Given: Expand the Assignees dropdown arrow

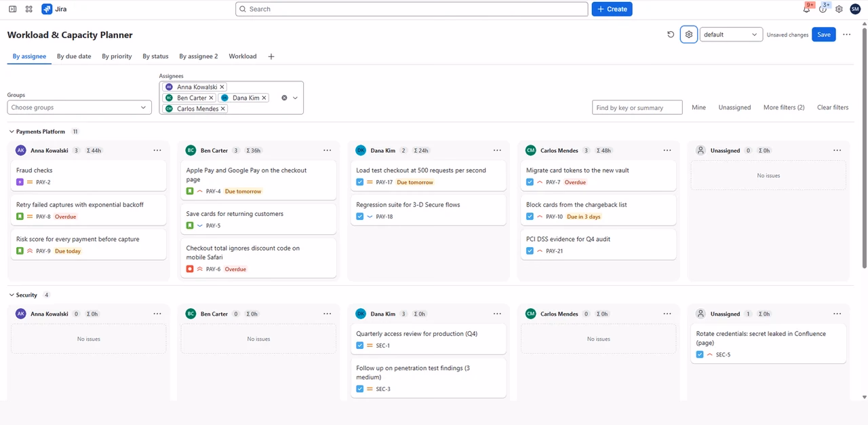Looking at the screenshot, I should pyautogui.click(x=295, y=98).
